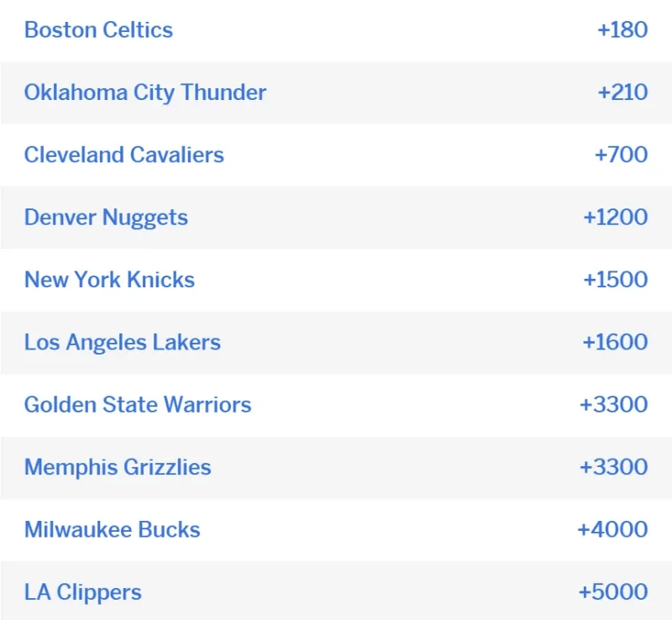Image resolution: width=672 pixels, height=620 pixels.
Task: Select the +180 Celtics odds
Action: pos(622,30)
